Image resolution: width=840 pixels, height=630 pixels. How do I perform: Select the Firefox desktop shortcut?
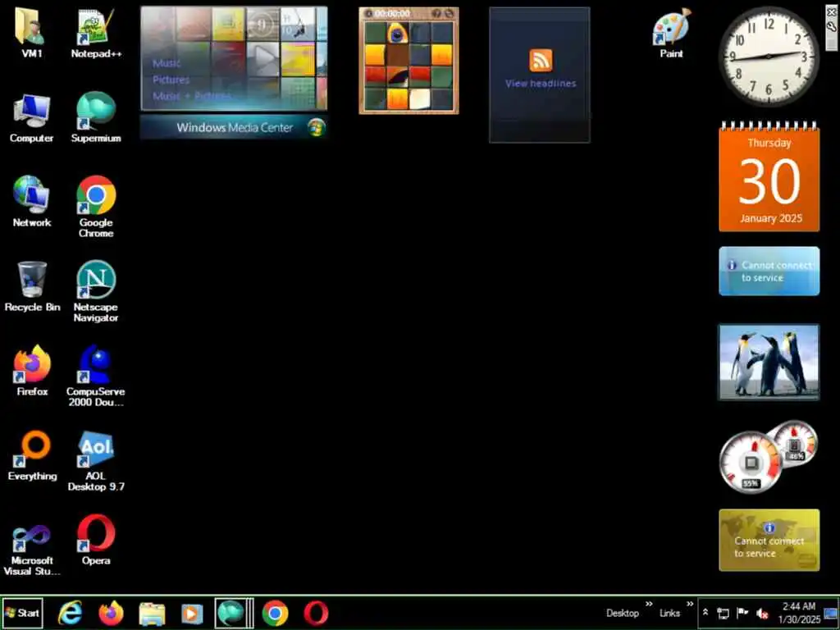pos(32,371)
